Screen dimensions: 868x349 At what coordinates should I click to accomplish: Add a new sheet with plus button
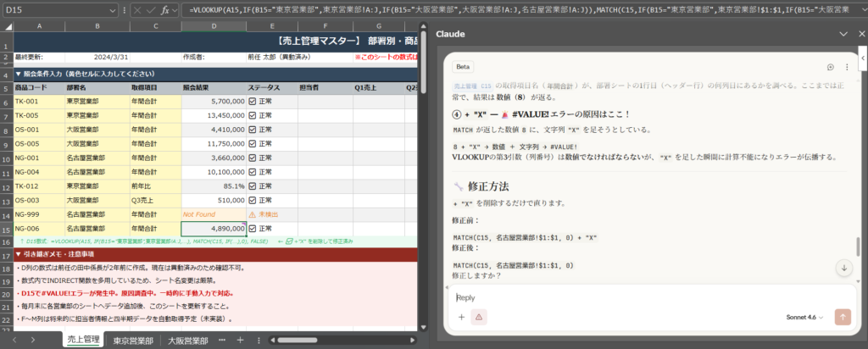point(240,340)
